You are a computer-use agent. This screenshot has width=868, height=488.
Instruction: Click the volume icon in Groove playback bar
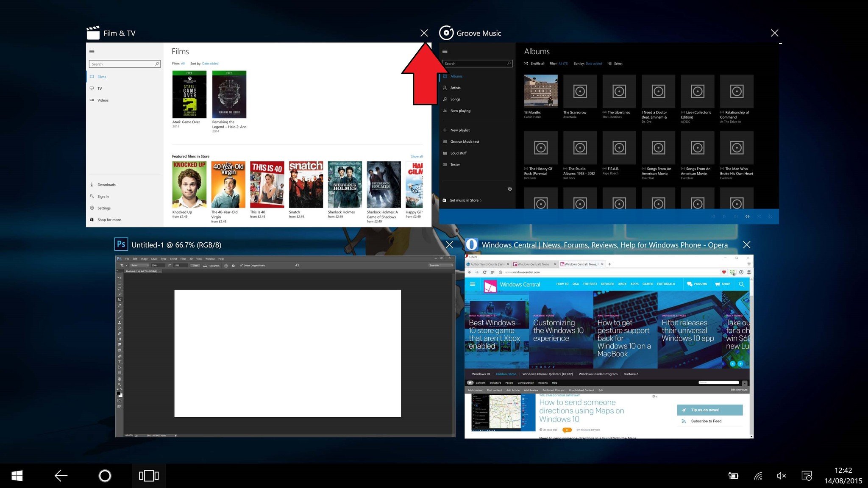click(747, 216)
